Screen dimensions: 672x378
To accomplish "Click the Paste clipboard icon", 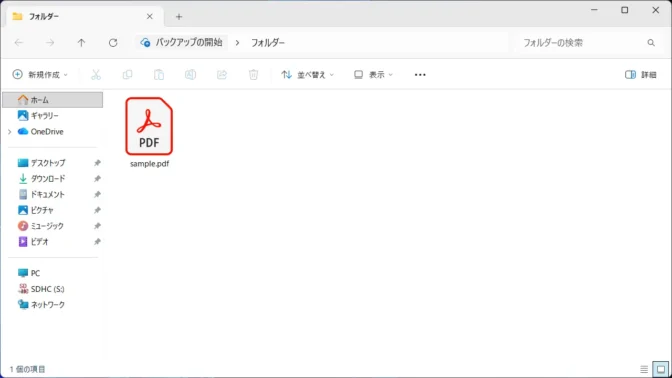I will pyautogui.click(x=159, y=75).
